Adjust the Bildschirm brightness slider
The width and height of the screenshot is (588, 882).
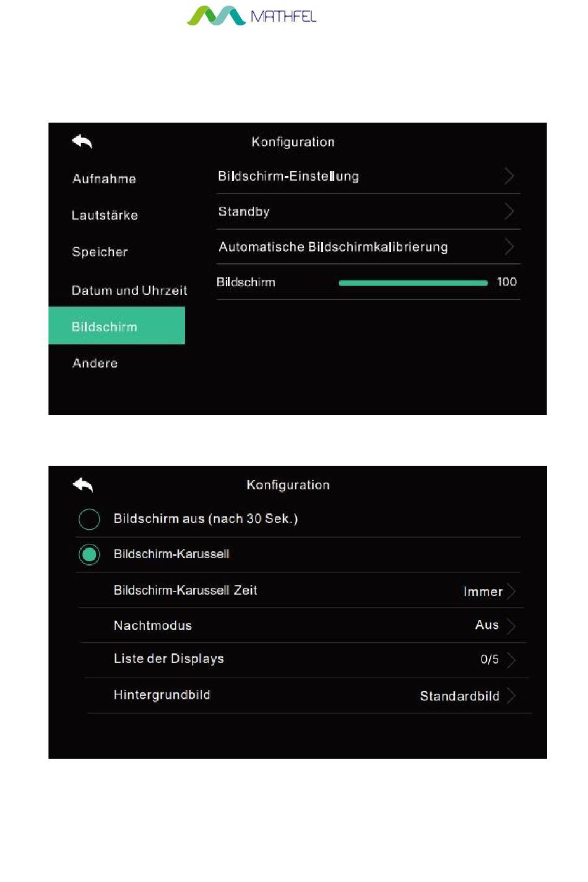point(413,283)
